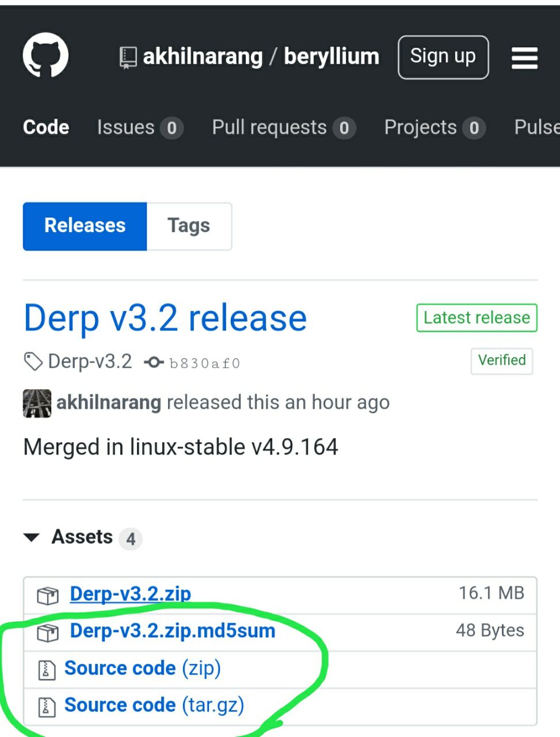Click the commit icon beside b830af0

point(153,362)
